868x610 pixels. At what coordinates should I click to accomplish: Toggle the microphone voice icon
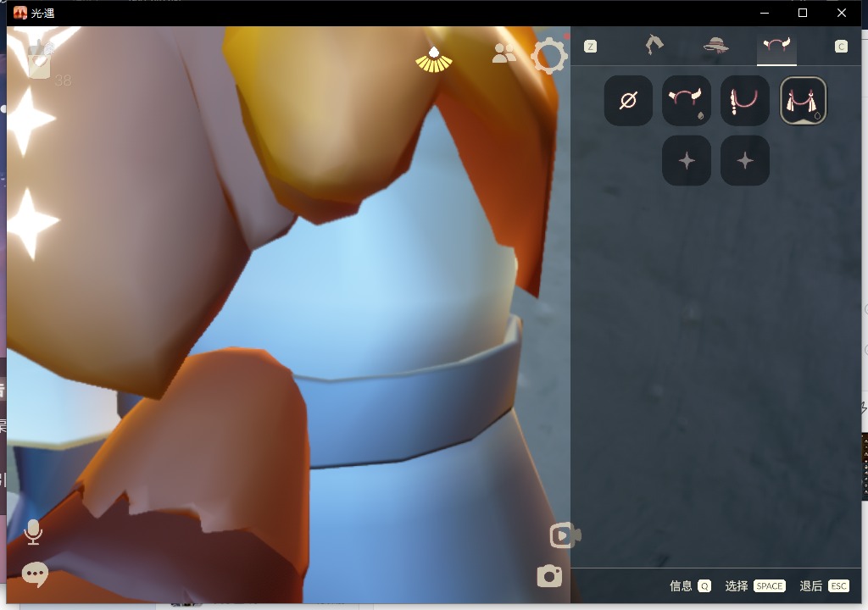[33, 532]
